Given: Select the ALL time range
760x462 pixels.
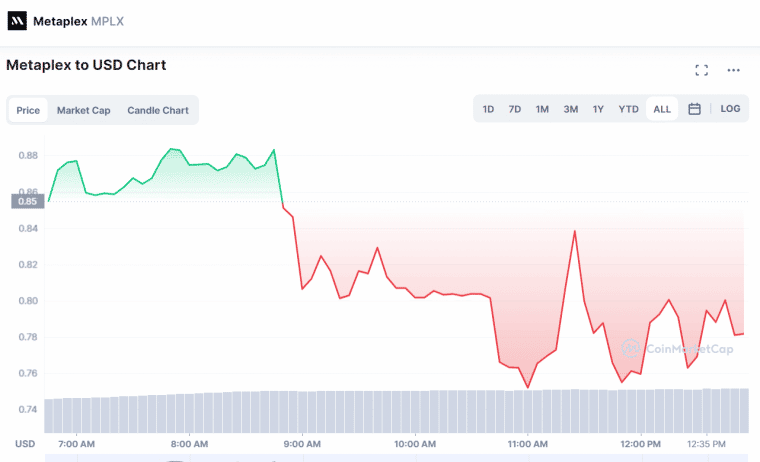Looking at the screenshot, I should click(662, 109).
